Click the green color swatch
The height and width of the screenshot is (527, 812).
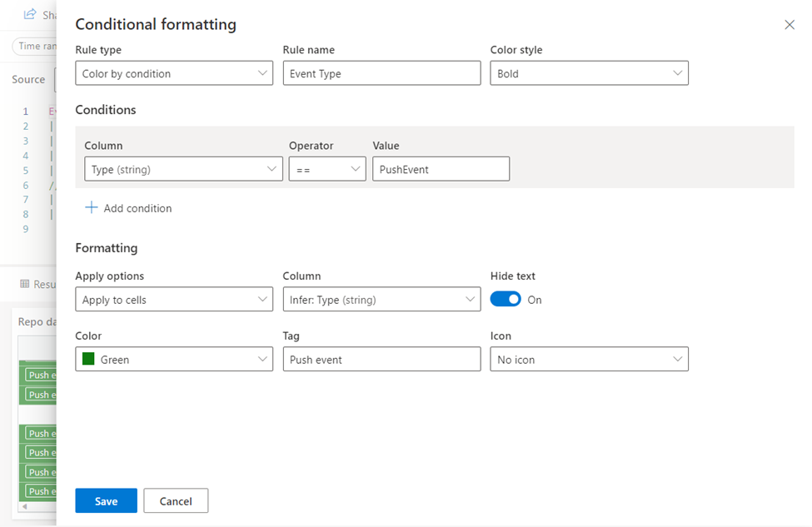(88, 360)
